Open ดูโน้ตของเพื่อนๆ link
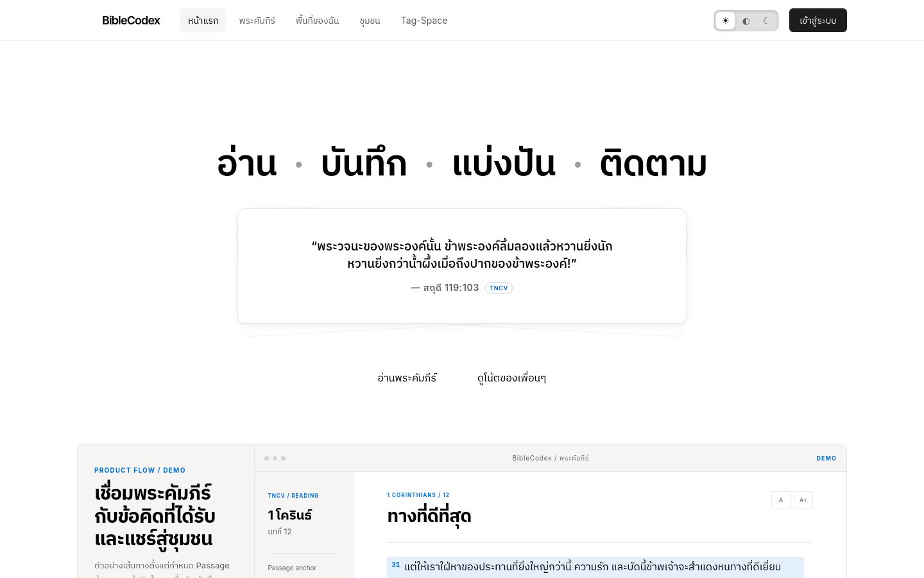Viewport: 924px width, 578px height. tap(511, 378)
